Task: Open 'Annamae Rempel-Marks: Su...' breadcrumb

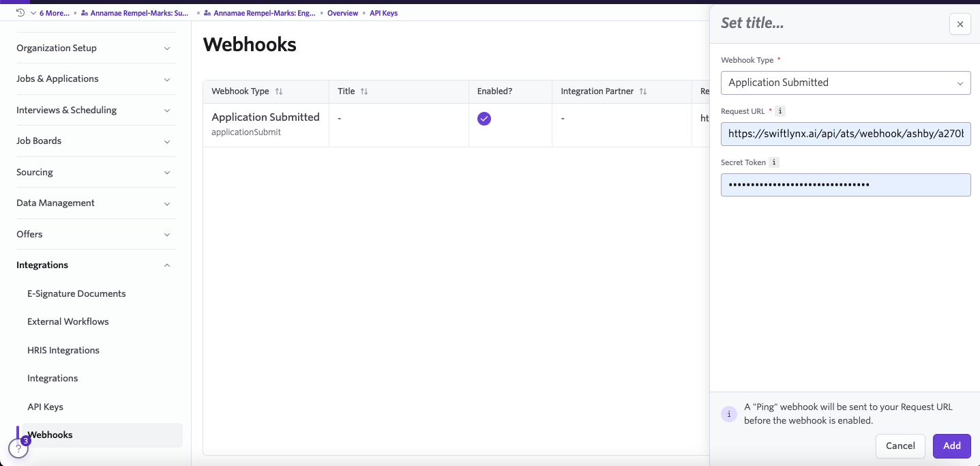Action: (x=134, y=13)
